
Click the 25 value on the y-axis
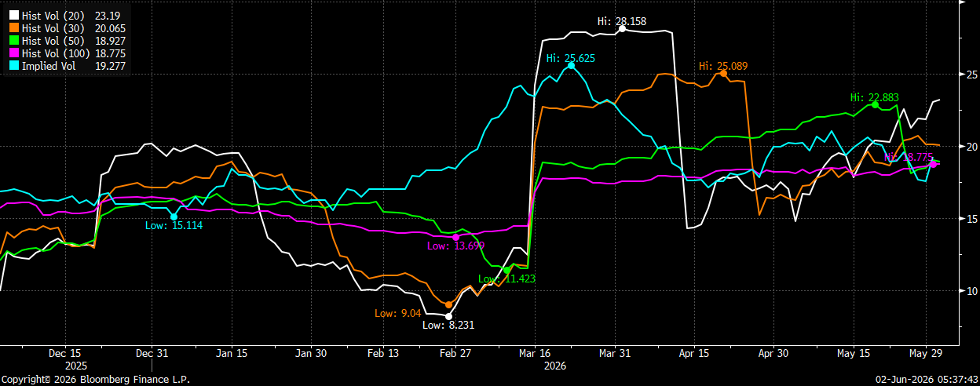coord(971,75)
